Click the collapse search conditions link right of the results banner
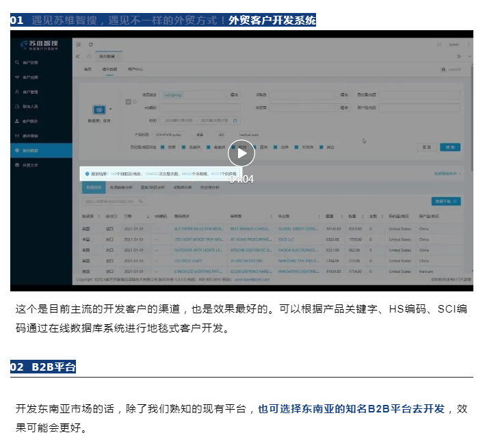Viewport: 485px width, 448px height. [447, 174]
